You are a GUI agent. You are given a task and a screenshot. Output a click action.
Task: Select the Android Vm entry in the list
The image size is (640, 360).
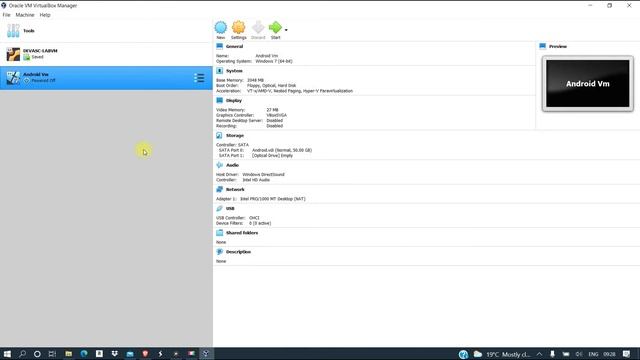pos(106,78)
